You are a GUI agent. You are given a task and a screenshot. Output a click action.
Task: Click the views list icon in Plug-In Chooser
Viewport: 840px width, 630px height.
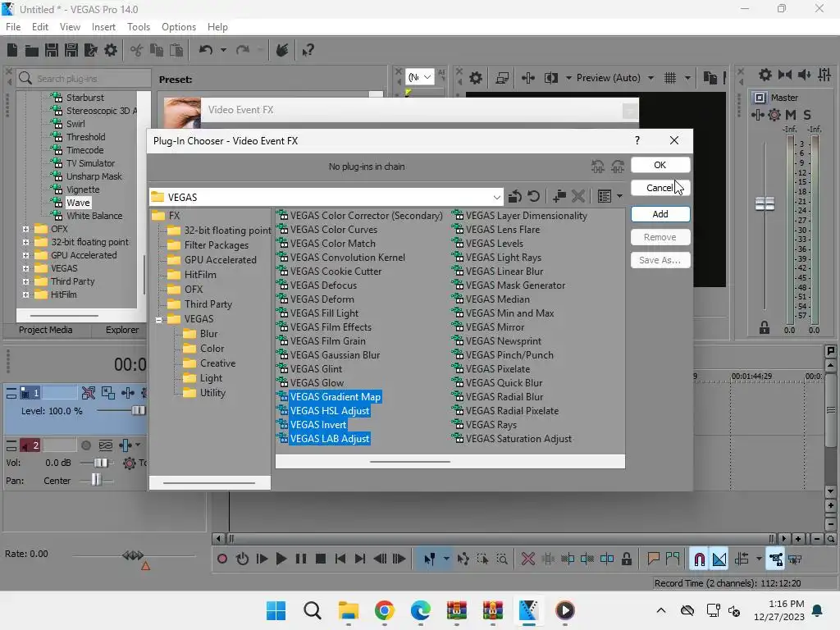point(605,197)
